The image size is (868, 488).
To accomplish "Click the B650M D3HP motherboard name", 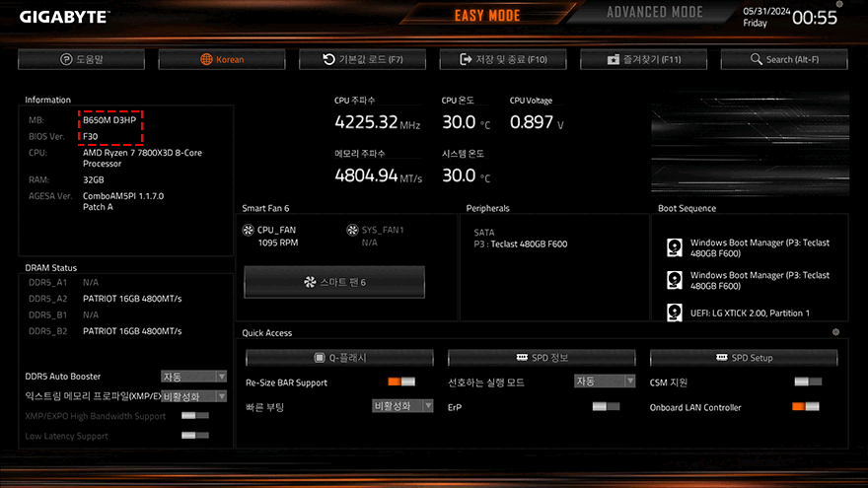I will click(x=109, y=120).
